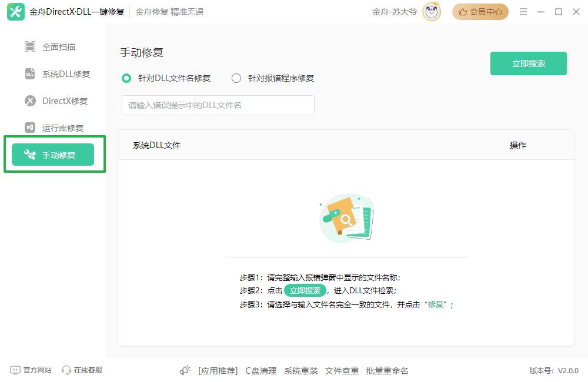
Task: Select the 针对DLL文件名修复 radio button
Action: [126, 78]
